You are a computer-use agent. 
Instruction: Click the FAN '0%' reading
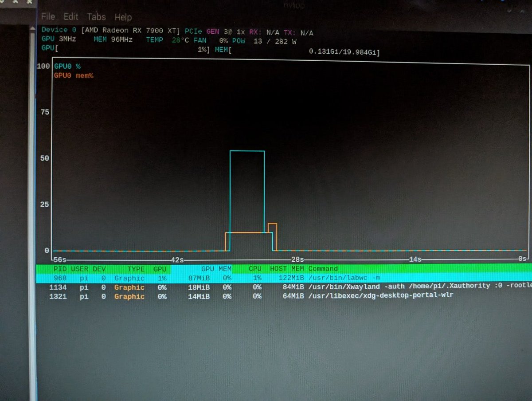coord(223,41)
